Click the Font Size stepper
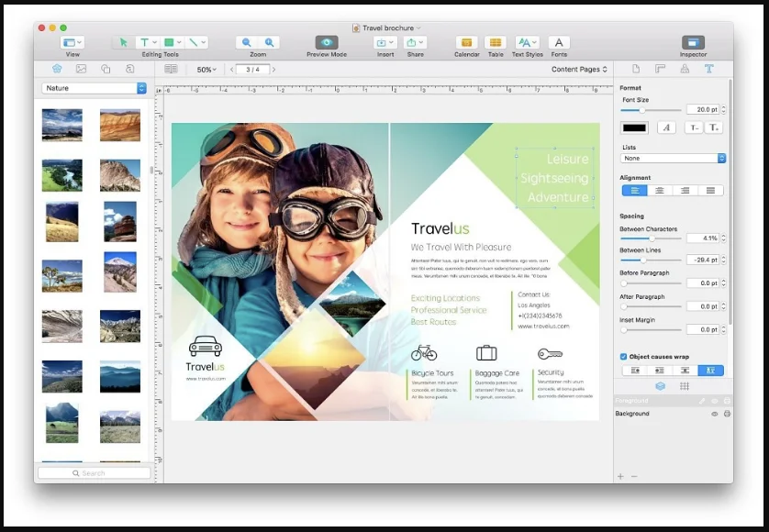 (x=723, y=110)
